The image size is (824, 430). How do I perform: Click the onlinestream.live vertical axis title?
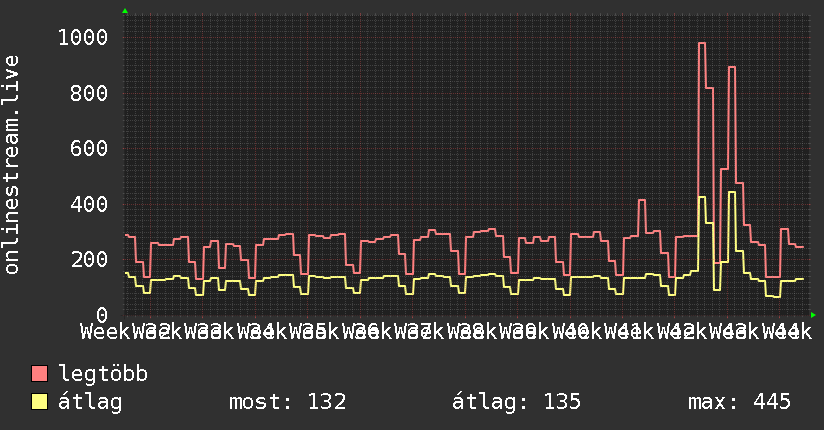[11, 165]
